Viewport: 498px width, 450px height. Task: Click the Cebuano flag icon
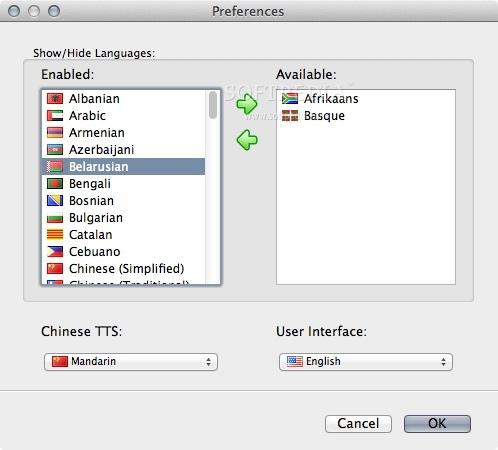click(55, 251)
